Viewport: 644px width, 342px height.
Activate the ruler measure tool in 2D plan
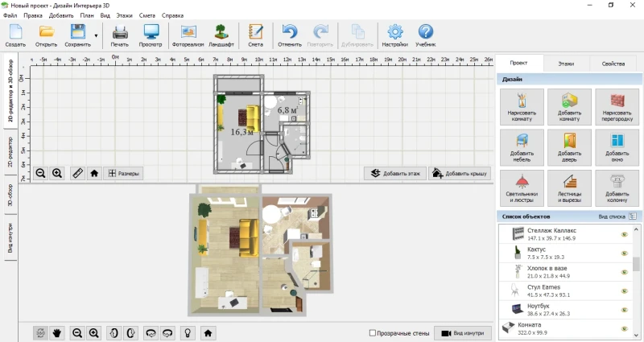(77, 173)
